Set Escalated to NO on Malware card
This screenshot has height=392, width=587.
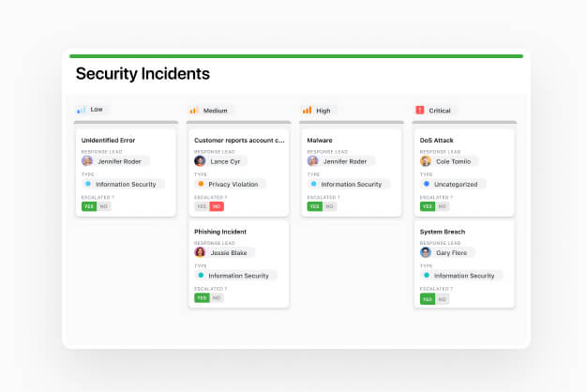click(329, 206)
